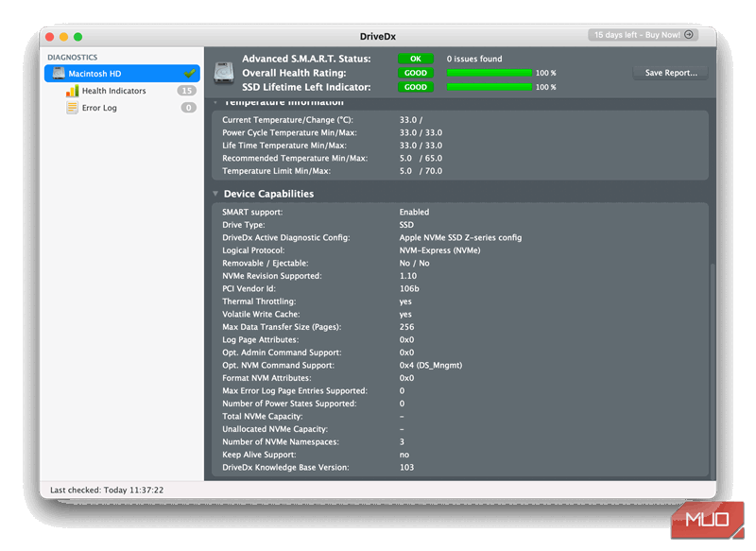Image resolution: width=756 pixels, height=551 pixels.
Task: Click 'PCI Vendor Id:' value 106b
Action: point(409,289)
